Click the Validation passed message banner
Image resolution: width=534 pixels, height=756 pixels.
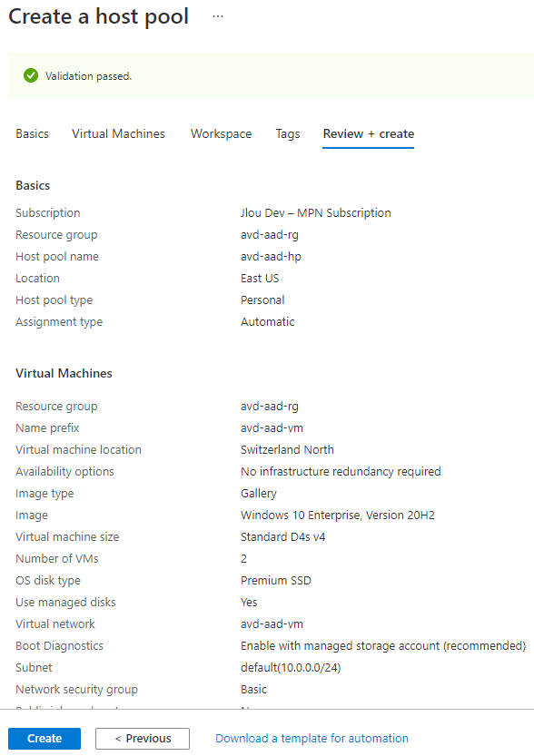point(272,75)
